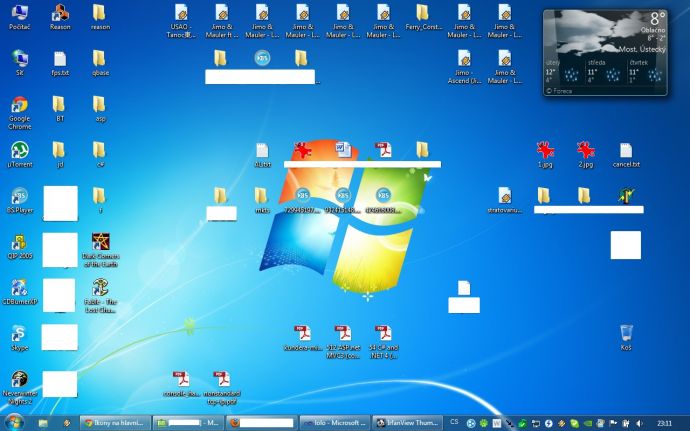
Task: Select the Jimo - Ascend audio file
Action: (x=464, y=67)
